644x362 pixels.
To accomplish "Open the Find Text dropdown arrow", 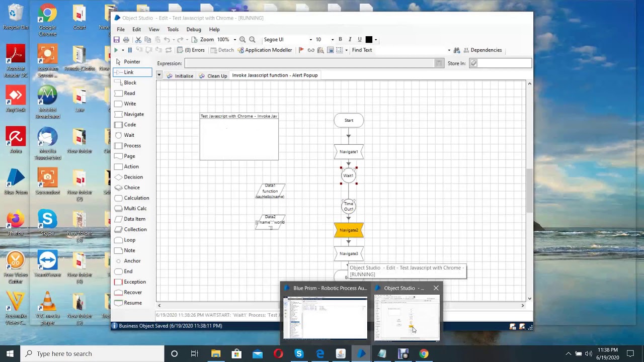I will coord(449,50).
